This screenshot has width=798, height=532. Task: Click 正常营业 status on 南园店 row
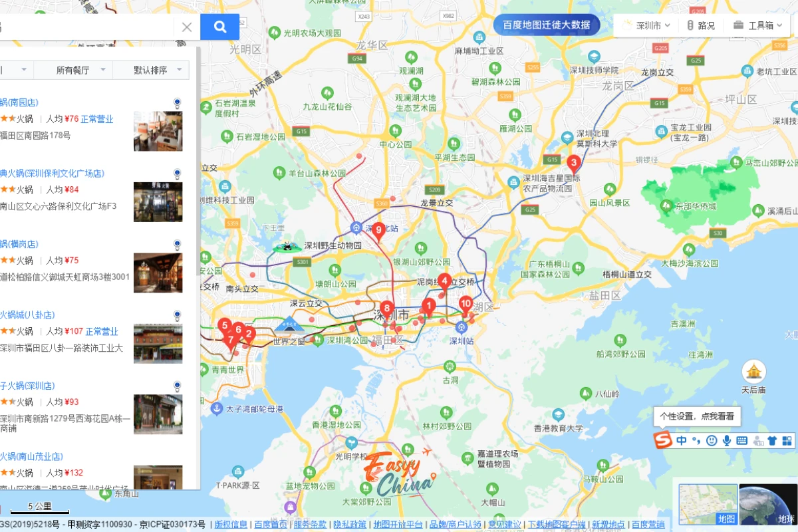[x=97, y=119]
